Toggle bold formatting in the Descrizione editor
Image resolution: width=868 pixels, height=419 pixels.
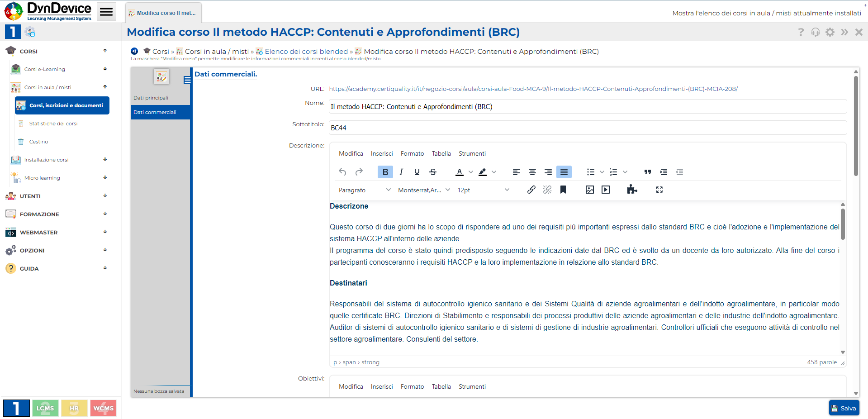(x=385, y=172)
